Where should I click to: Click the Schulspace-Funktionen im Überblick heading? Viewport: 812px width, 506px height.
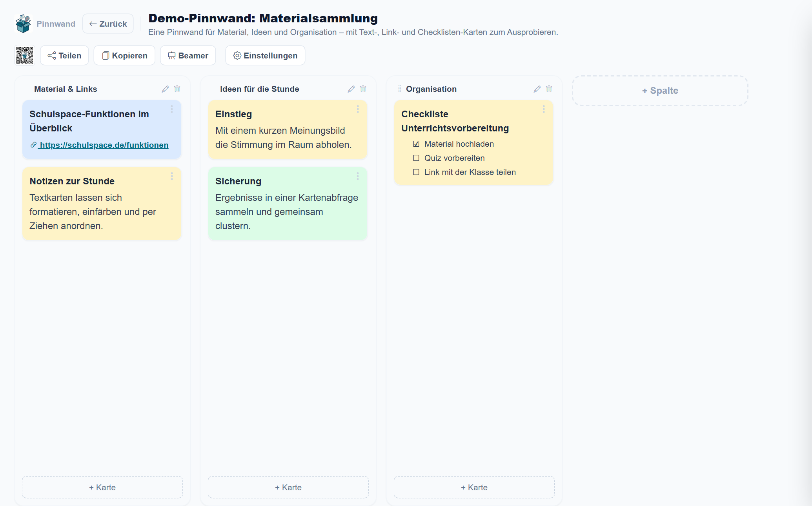pos(89,121)
